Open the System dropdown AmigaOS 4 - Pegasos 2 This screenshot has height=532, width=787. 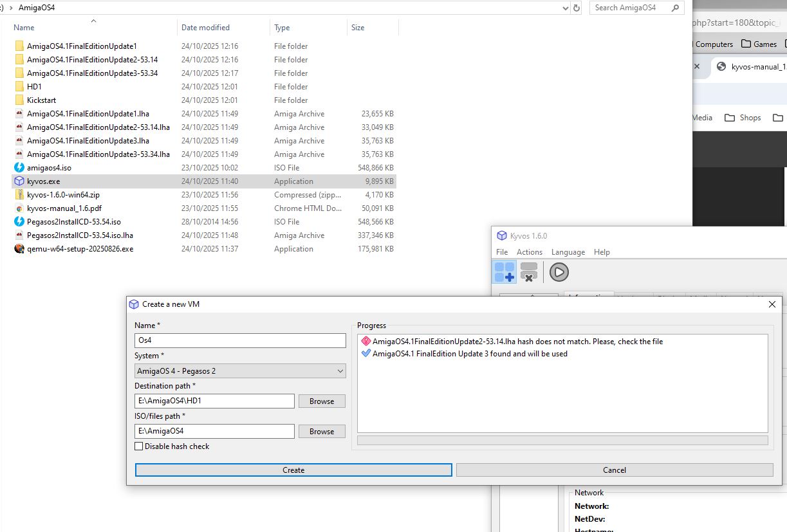point(240,371)
